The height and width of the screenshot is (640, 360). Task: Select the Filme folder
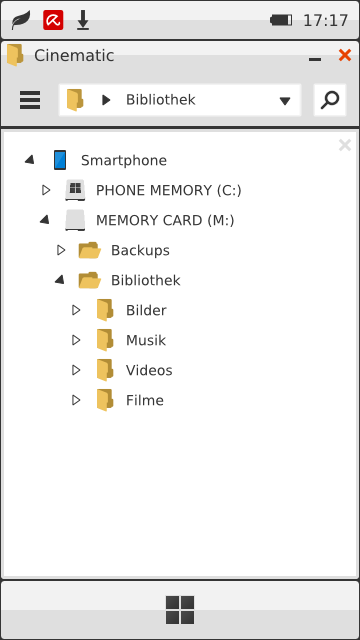click(144, 400)
